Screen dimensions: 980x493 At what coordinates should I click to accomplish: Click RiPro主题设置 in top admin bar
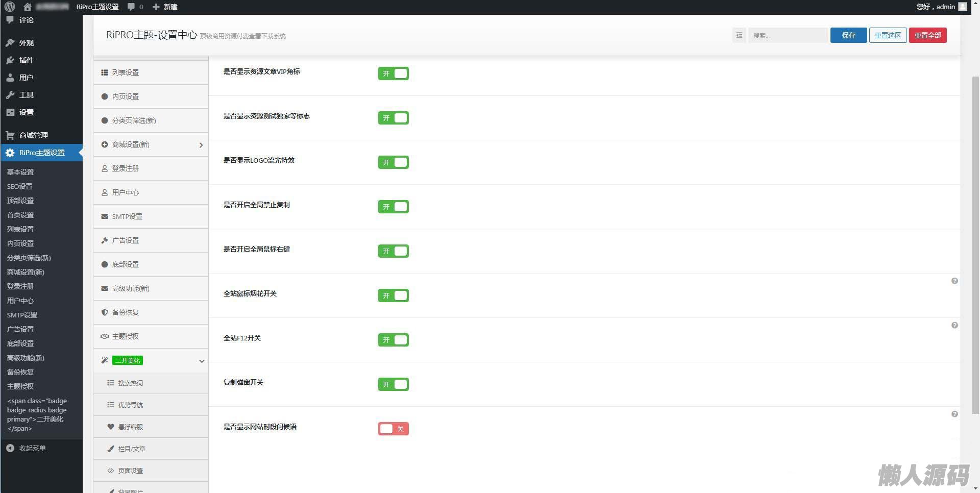pyautogui.click(x=97, y=7)
